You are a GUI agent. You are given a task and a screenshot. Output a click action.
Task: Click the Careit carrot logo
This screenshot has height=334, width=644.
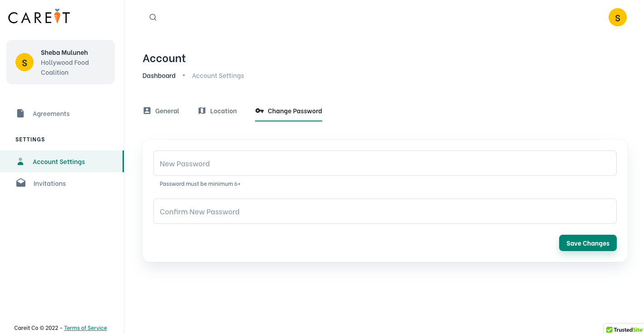click(x=39, y=17)
